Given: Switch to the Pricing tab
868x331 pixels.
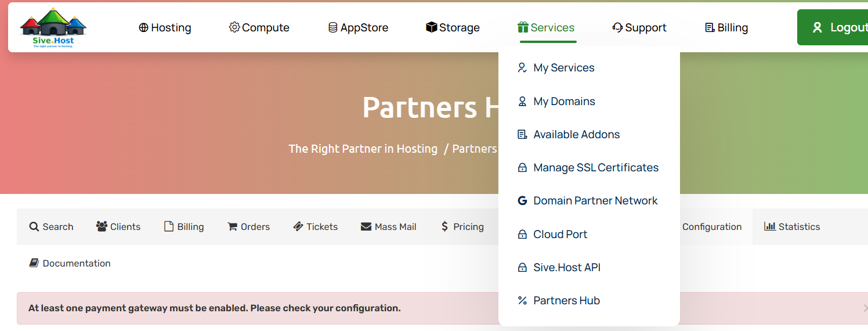Looking at the screenshot, I should coord(462,226).
